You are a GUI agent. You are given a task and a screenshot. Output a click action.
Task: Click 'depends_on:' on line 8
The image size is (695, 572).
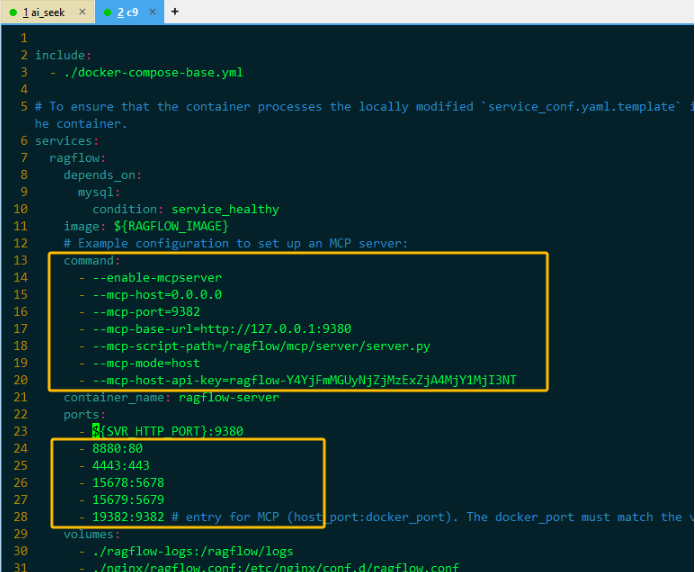click(x=102, y=175)
